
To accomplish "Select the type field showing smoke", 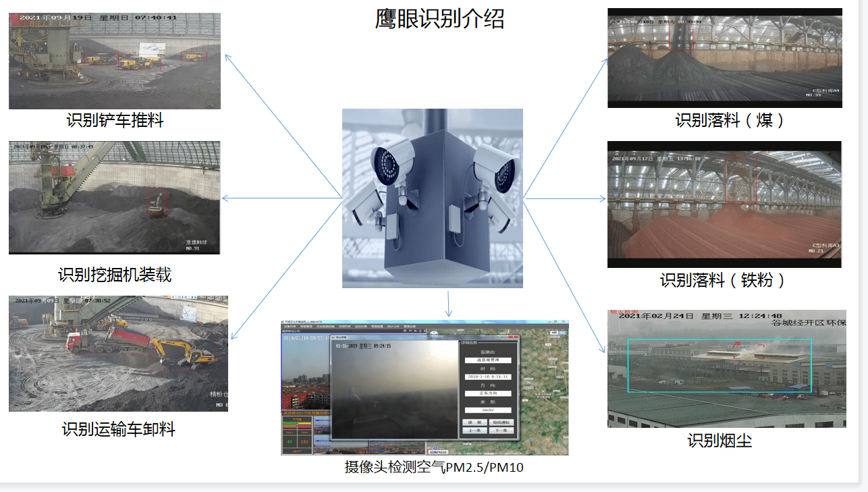I will [488, 410].
